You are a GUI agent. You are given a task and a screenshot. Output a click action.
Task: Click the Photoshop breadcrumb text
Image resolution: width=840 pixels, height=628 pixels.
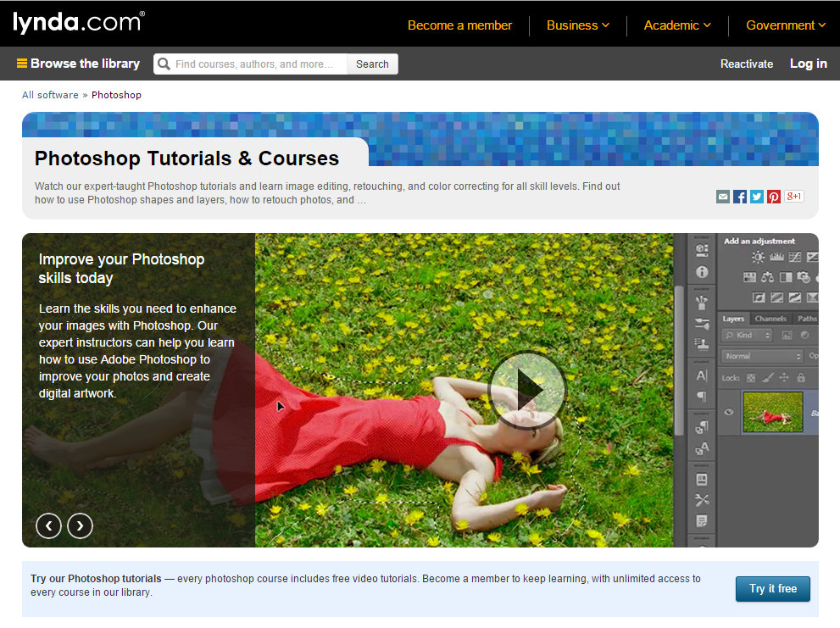[116, 95]
